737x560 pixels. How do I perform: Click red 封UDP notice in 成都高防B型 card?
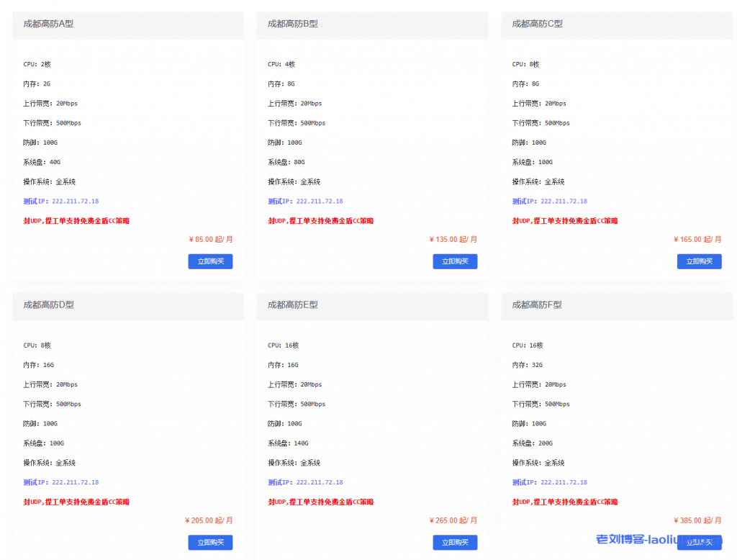[321, 221]
